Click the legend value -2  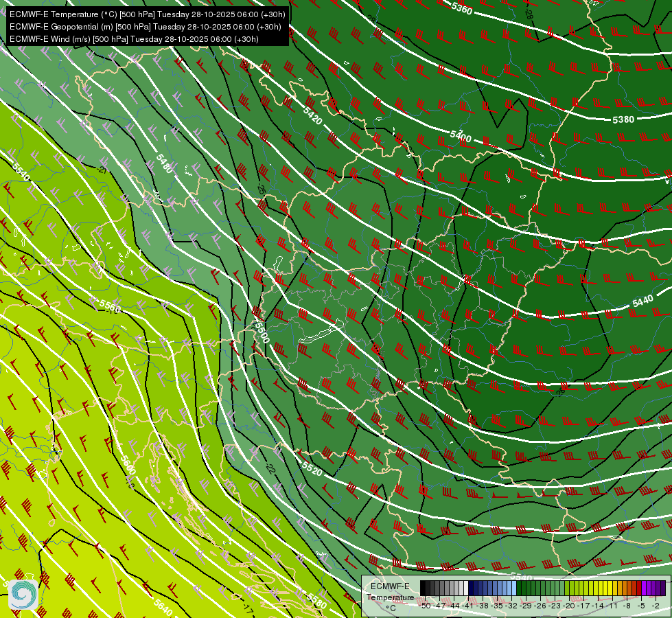tap(656, 606)
